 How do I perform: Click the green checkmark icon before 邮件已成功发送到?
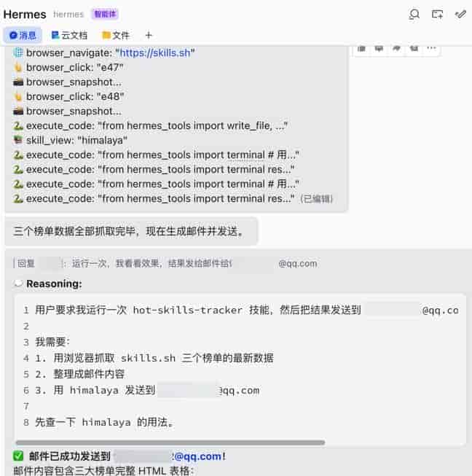pos(18,456)
